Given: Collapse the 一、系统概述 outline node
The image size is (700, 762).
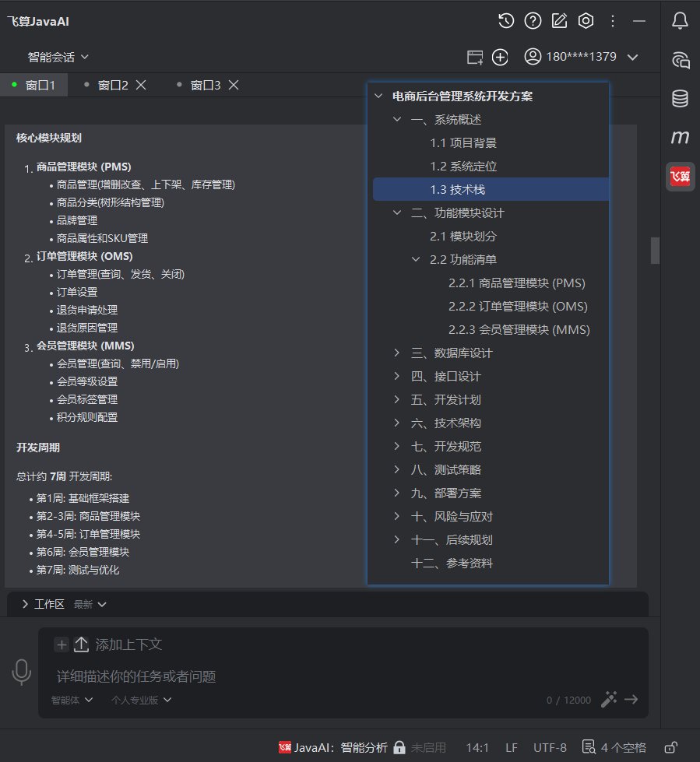Looking at the screenshot, I should [x=397, y=120].
